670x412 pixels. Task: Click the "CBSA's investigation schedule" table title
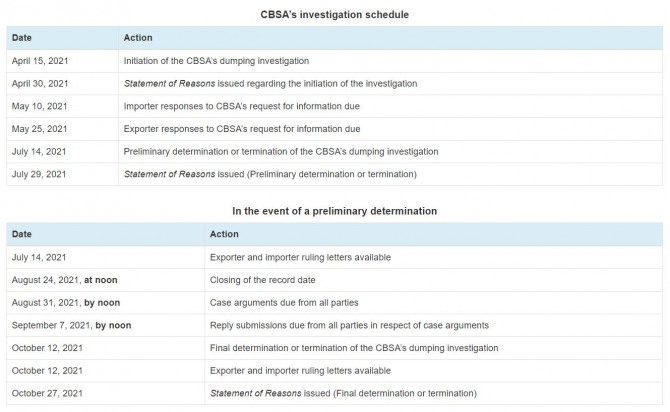tap(335, 15)
